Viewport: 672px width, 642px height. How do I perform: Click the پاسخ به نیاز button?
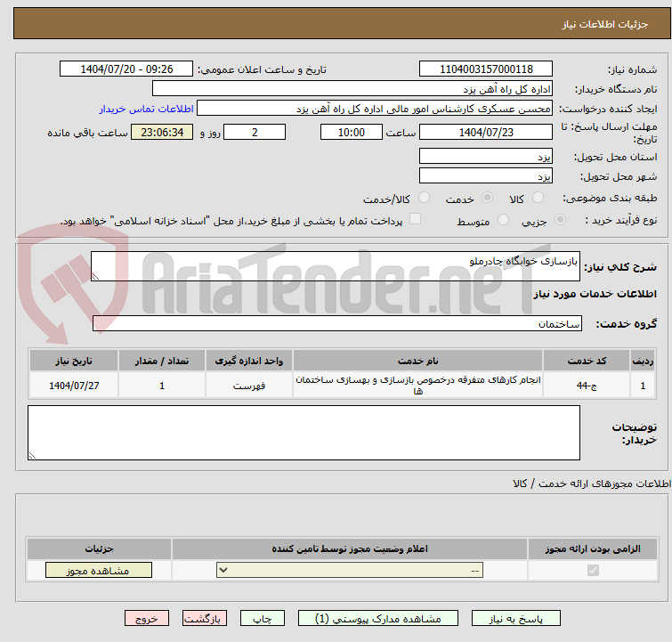[x=515, y=619]
